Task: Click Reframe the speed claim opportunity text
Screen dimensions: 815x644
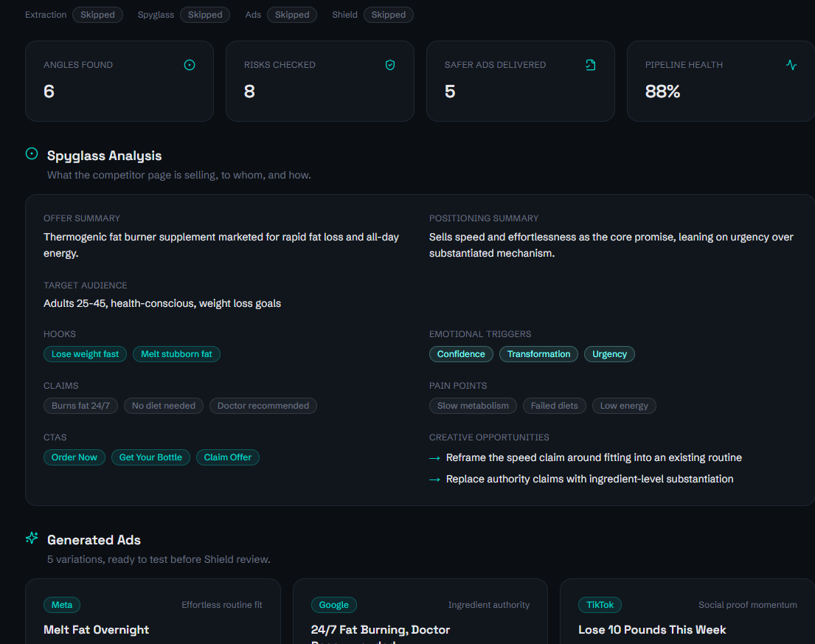Action: coord(594,458)
